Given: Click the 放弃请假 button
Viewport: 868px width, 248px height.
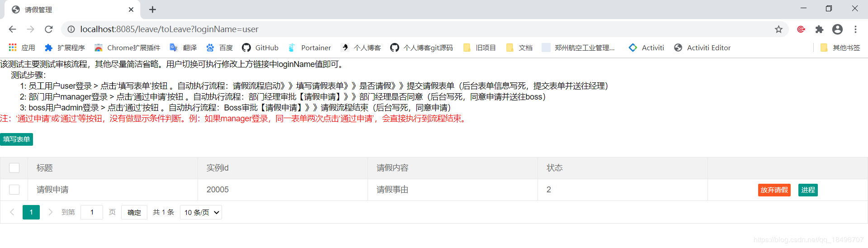Looking at the screenshot, I should pos(774,190).
